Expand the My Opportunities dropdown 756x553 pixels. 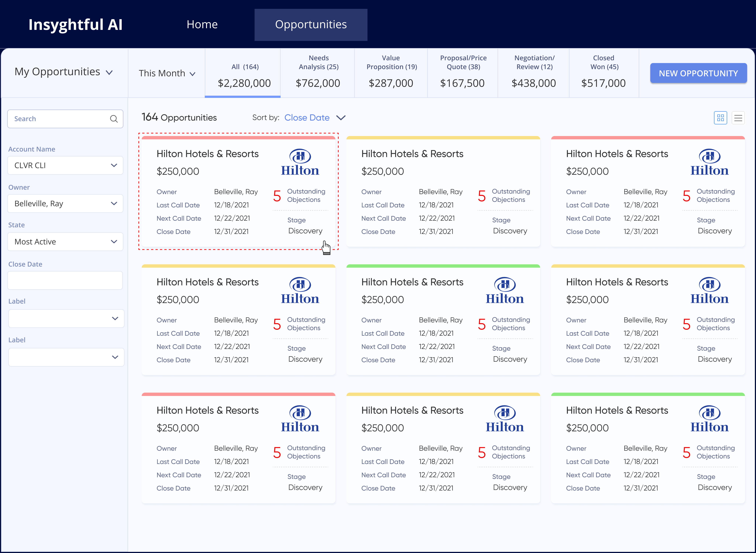64,72
